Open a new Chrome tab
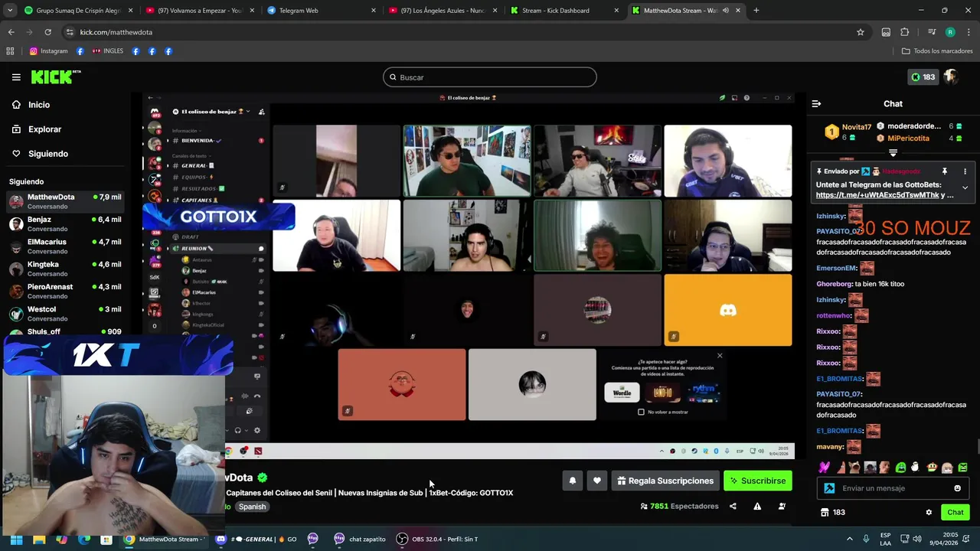The image size is (980, 551). [x=756, y=11]
